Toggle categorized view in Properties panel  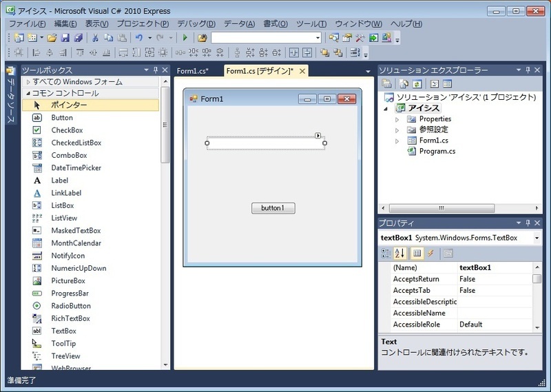pos(386,253)
